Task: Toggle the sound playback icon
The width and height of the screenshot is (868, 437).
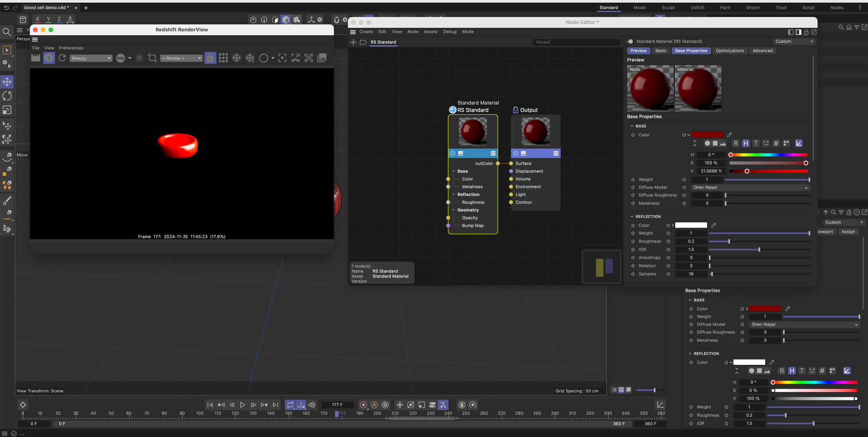Action: tap(312, 405)
